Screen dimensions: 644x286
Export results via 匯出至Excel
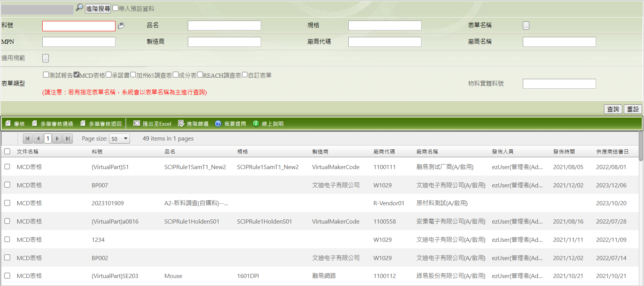tap(152, 124)
